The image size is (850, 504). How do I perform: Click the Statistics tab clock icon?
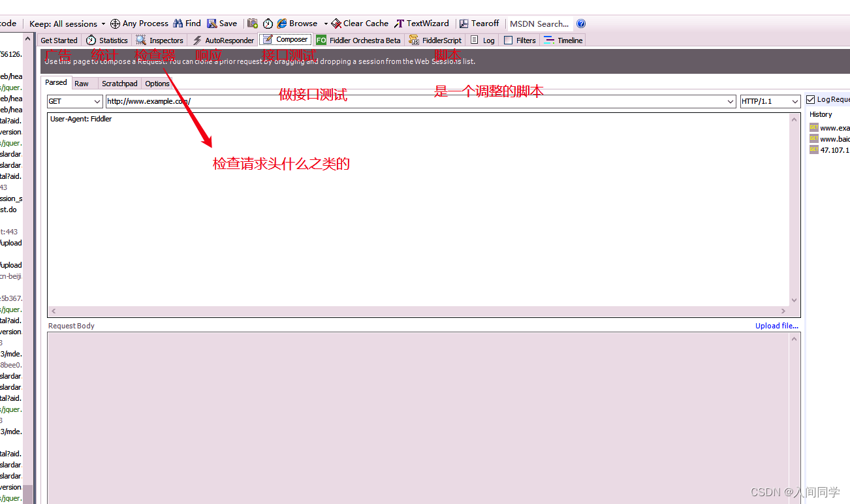(x=91, y=40)
